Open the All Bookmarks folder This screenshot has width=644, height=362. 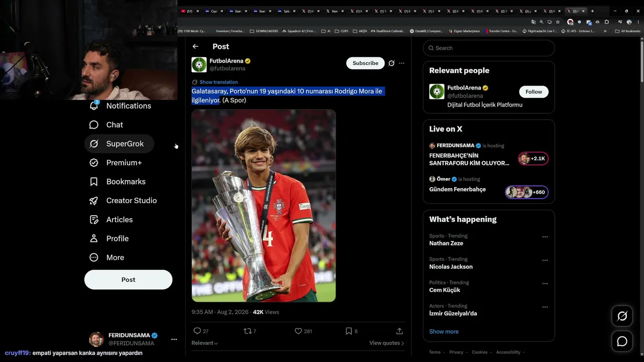click(x=627, y=31)
